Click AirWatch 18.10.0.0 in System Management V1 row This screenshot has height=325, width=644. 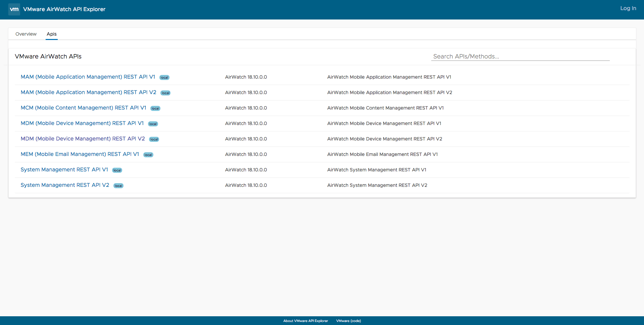(x=246, y=170)
